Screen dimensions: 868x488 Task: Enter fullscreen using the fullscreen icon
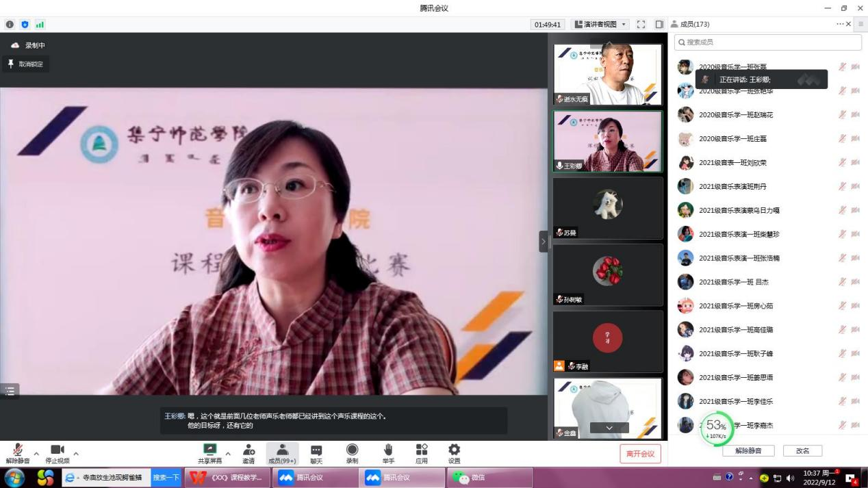coord(641,25)
